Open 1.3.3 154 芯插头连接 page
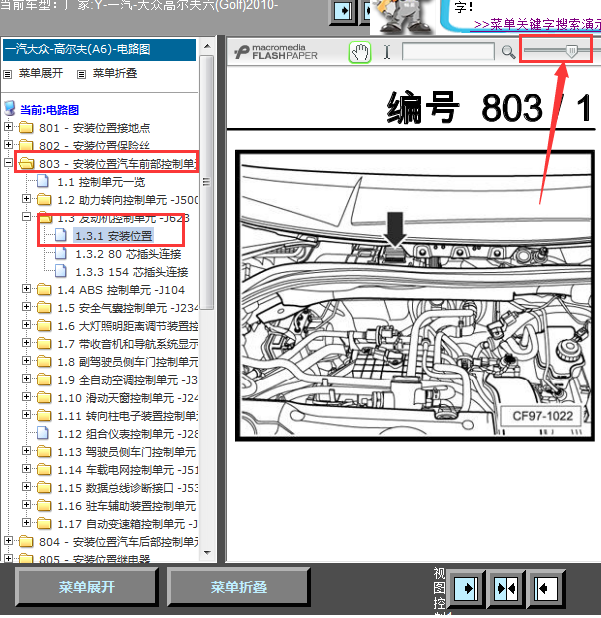 132,272
